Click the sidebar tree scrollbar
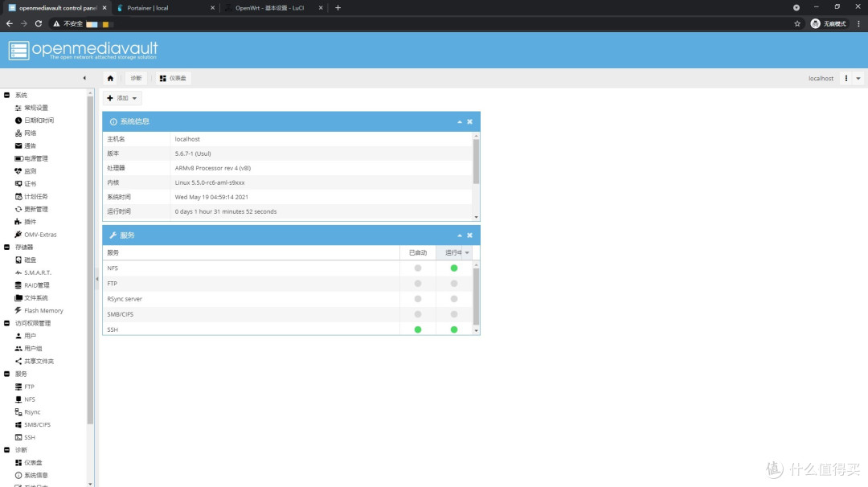Image resolution: width=868 pixels, height=487 pixels. click(x=90, y=260)
